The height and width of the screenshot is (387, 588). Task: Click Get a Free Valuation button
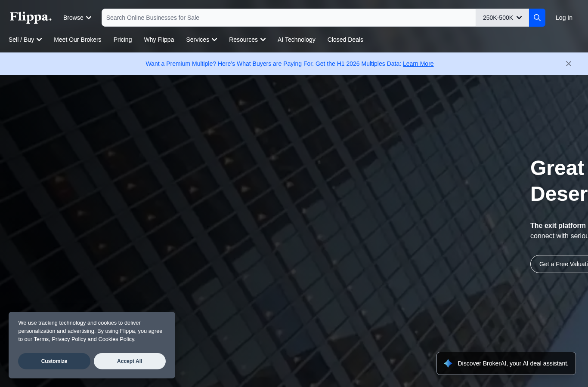559,264
